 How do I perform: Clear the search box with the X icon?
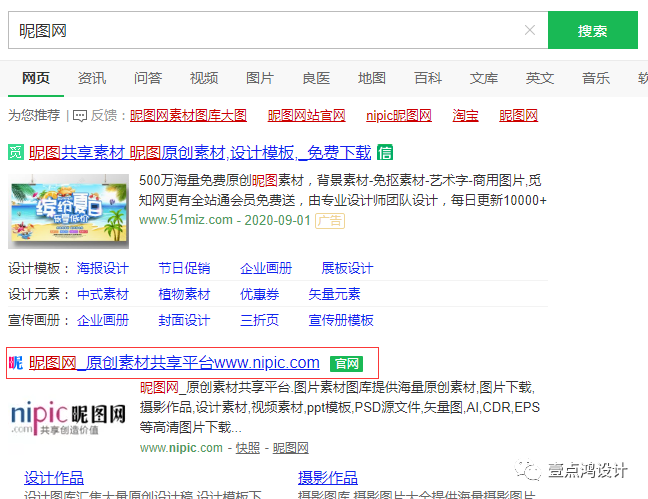click(529, 30)
